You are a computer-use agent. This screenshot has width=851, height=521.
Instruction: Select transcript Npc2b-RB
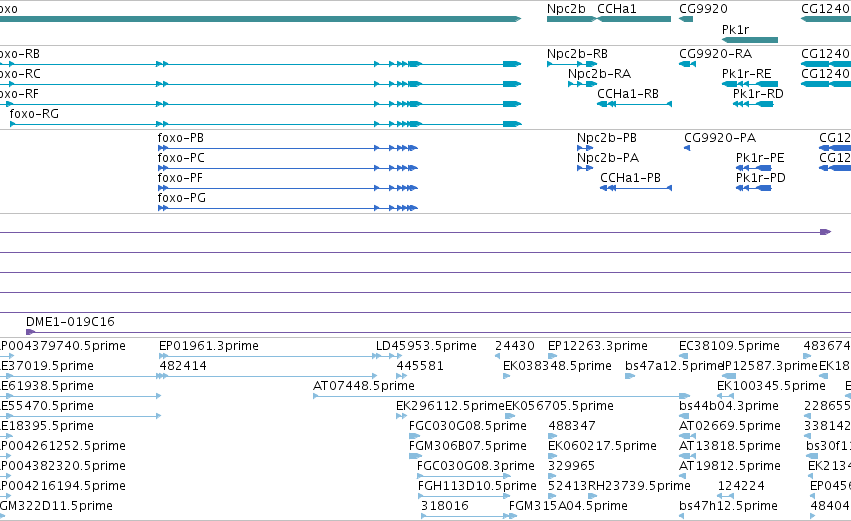pyautogui.click(x=577, y=54)
